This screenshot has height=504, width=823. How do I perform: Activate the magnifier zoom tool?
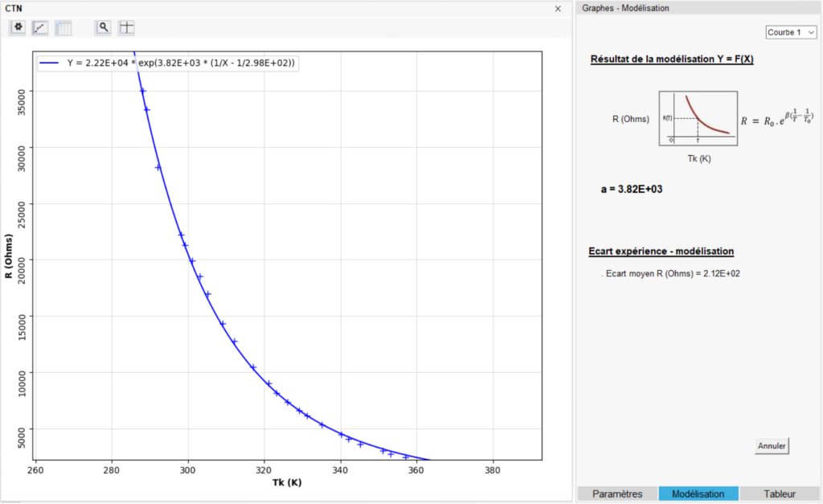103,27
